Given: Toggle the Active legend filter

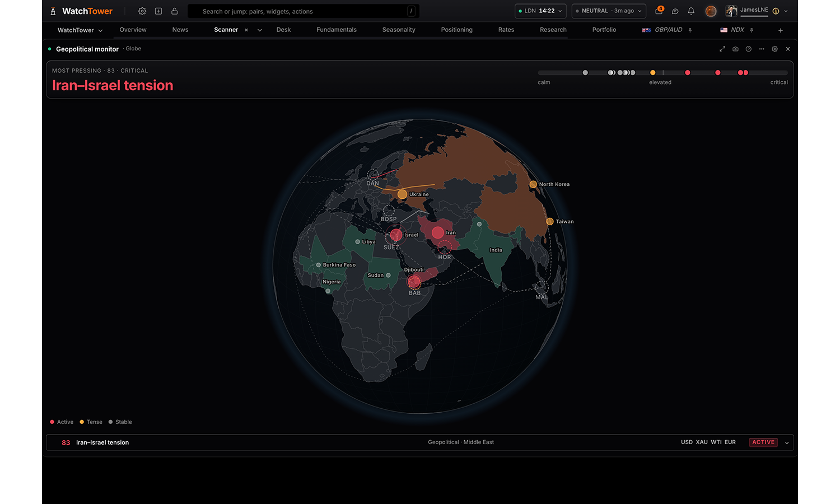Looking at the screenshot, I should [62, 422].
